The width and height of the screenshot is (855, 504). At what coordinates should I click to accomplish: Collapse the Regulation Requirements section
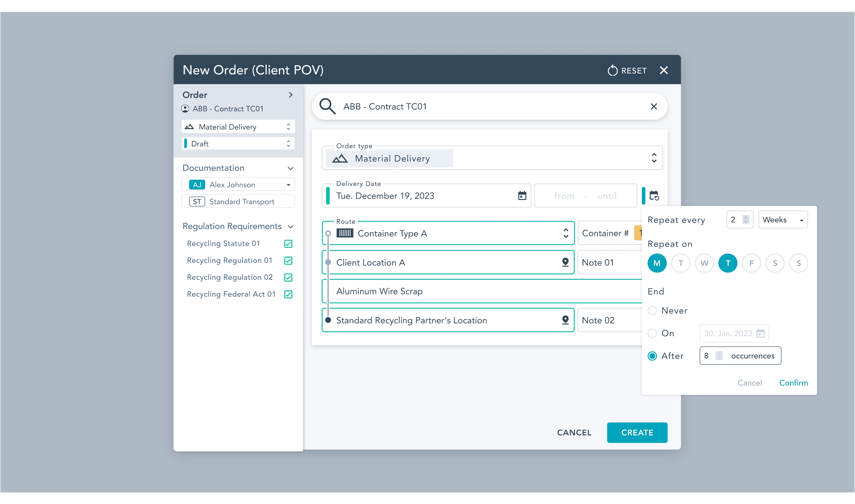pos(290,227)
